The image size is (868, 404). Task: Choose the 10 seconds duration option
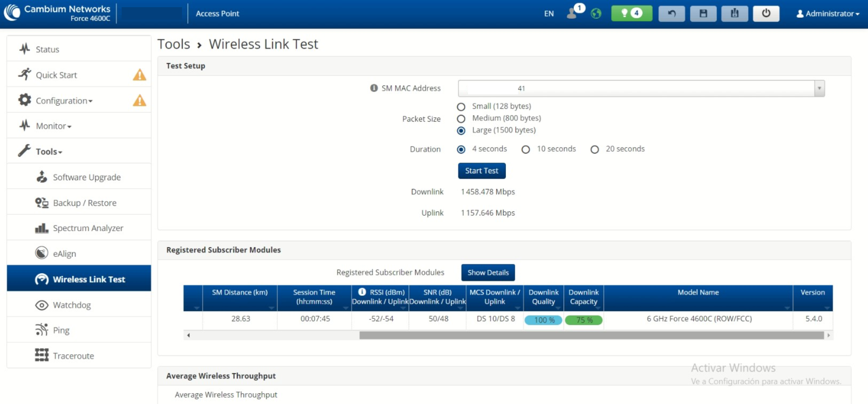click(525, 149)
